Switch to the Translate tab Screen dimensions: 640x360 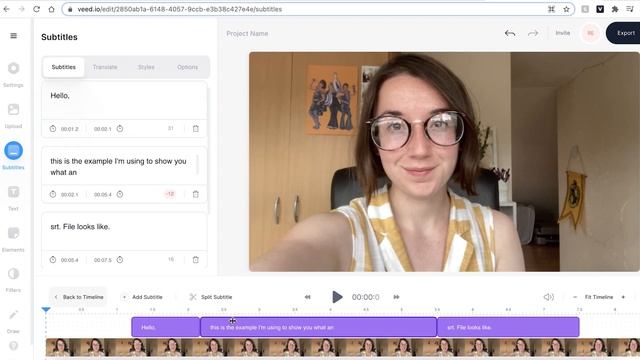point(105,67)
